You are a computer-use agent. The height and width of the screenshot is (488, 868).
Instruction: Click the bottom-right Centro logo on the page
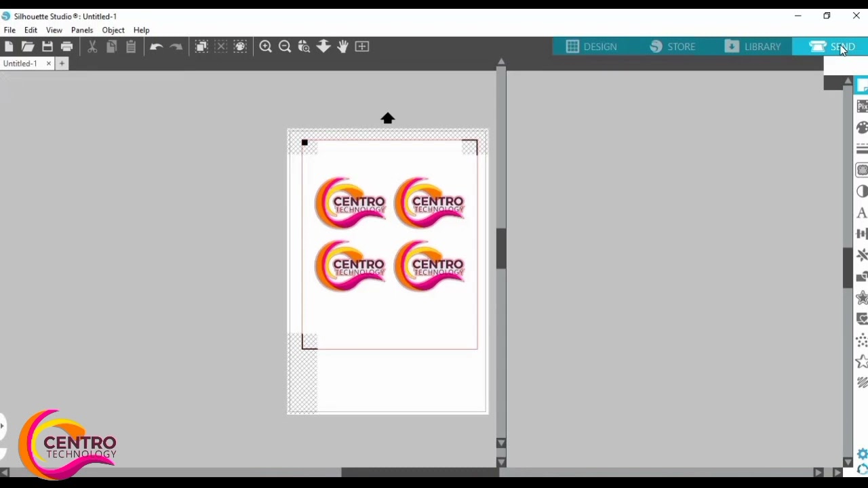[x=429, y=265]
